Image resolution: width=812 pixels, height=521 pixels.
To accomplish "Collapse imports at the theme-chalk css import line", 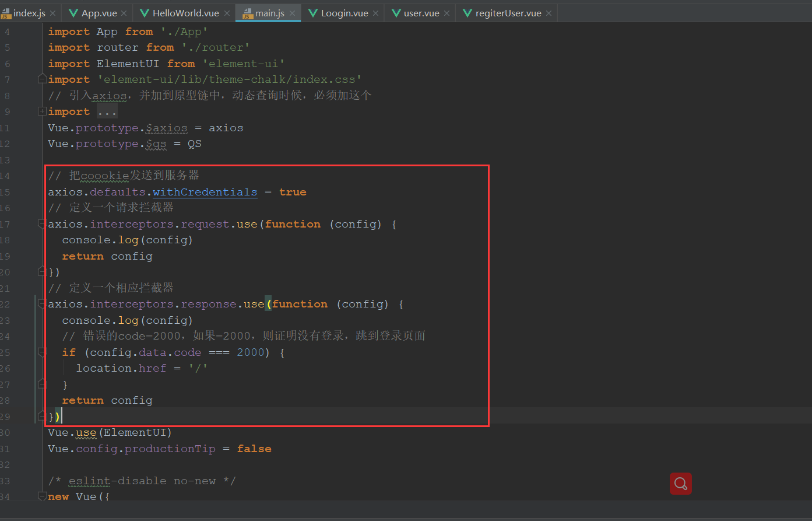I will 41,78.
